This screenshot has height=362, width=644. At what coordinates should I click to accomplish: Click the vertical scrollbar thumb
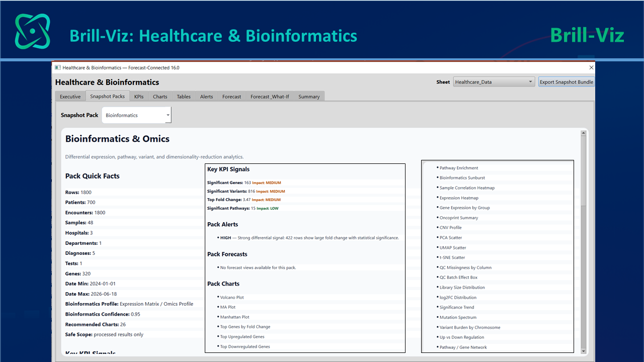click(584, 171)
